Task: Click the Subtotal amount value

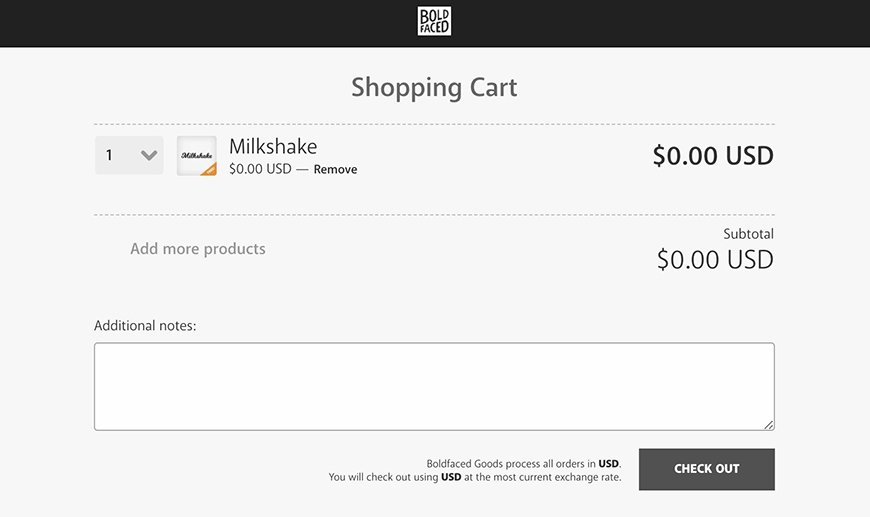Action: tap(715, 260)
